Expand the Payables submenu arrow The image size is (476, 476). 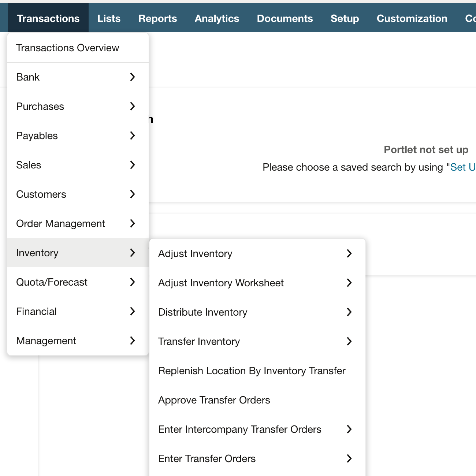[x=133, y=135]
